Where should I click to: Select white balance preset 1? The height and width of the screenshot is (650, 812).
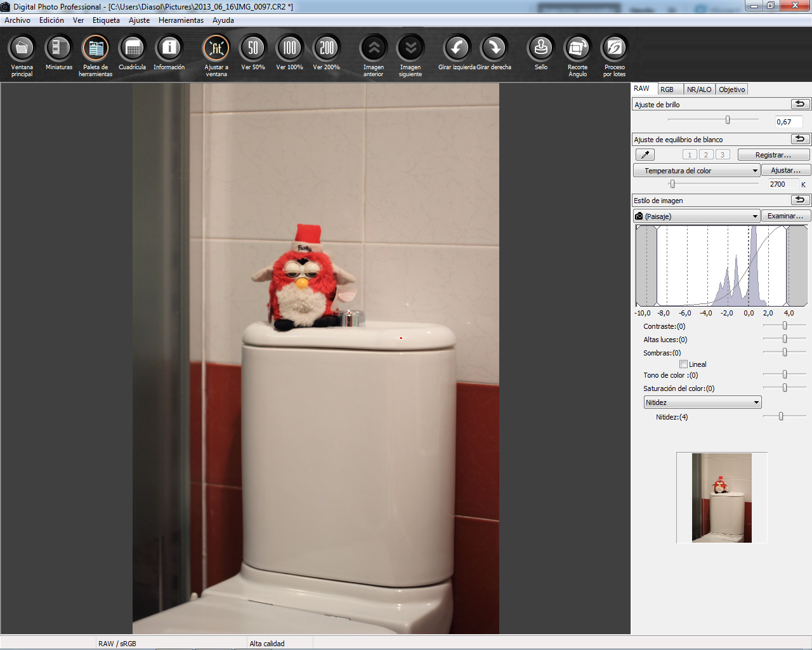point(690,155)
